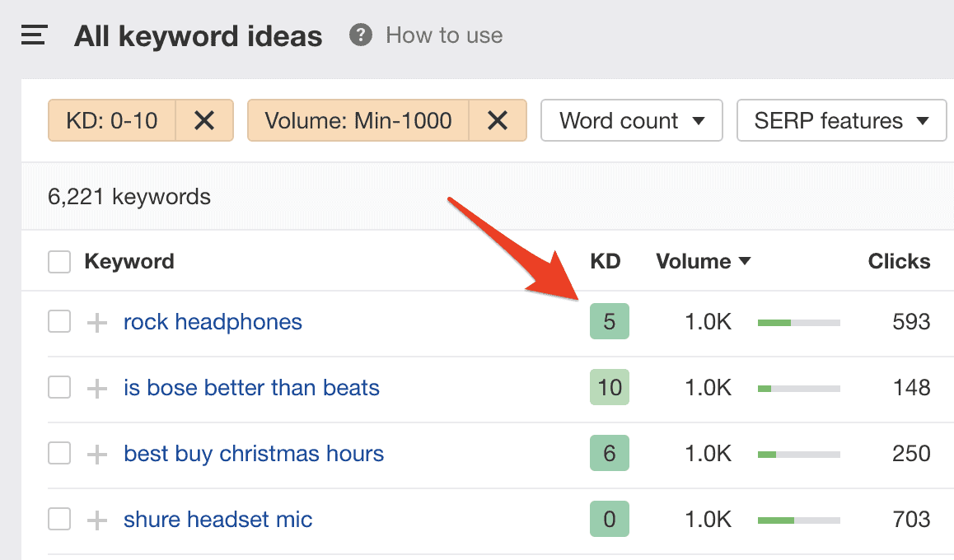This screenshot has width=954, height=560.
Task: Open the How to use link
Action: (x=444, y=35)
